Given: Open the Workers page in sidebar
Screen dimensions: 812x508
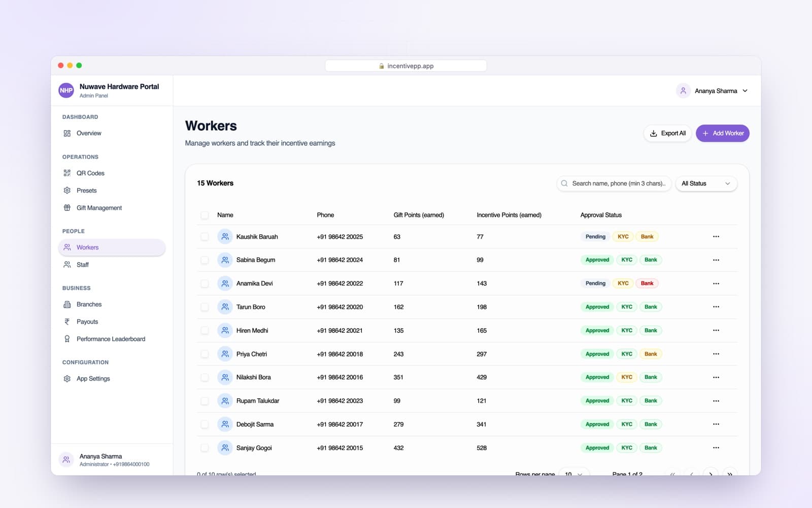Looking at the screenshot, I should click(112, 247).
